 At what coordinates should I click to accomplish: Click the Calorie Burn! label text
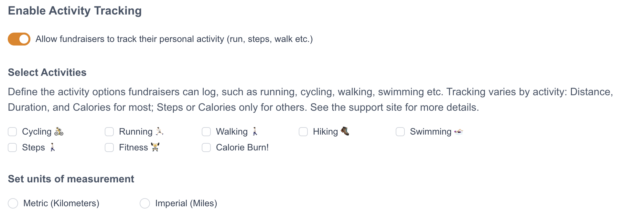pyautogui.click(x=242, y=148)
